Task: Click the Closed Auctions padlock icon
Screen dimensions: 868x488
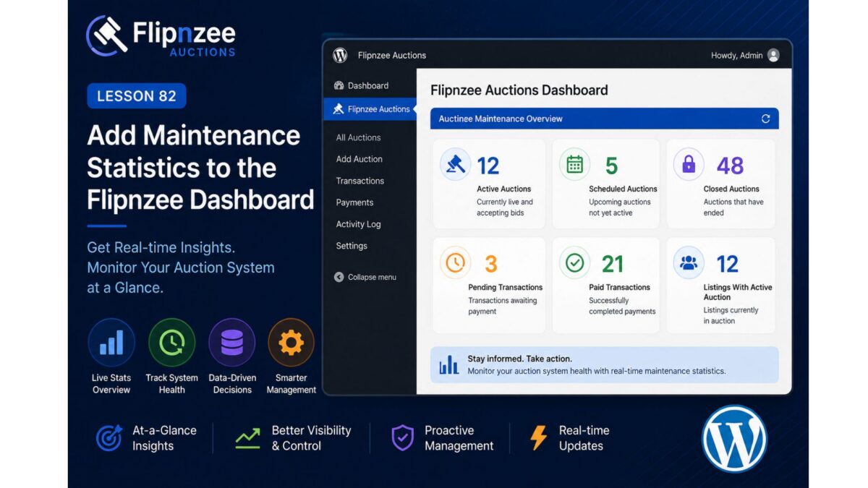Action: pyautogui.click(x=689, y=165)
